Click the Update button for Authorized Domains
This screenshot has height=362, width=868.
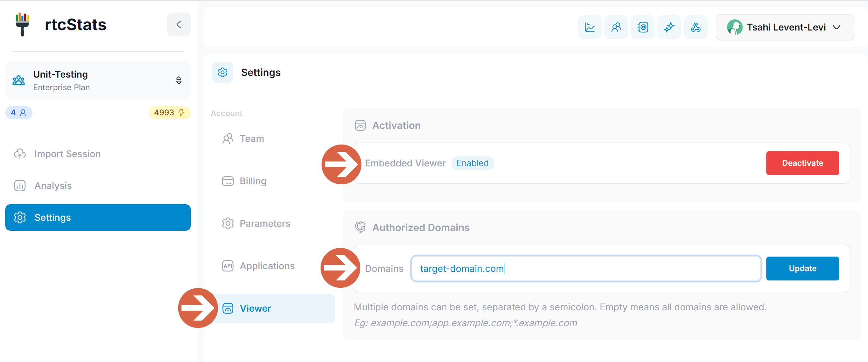point(803,268)
